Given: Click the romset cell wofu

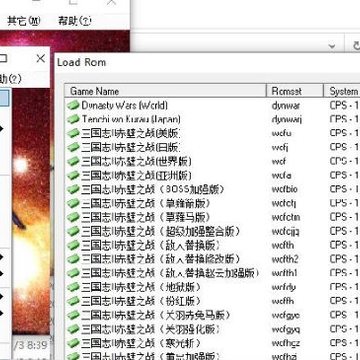Looking at the screenshot, I should (x=281, y=133).
